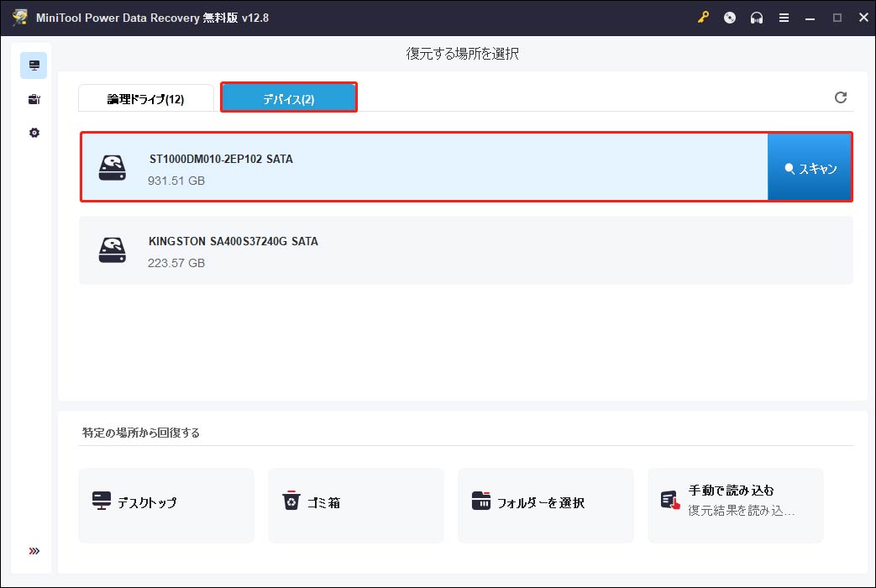Click the bootable media disc icon

729,17
